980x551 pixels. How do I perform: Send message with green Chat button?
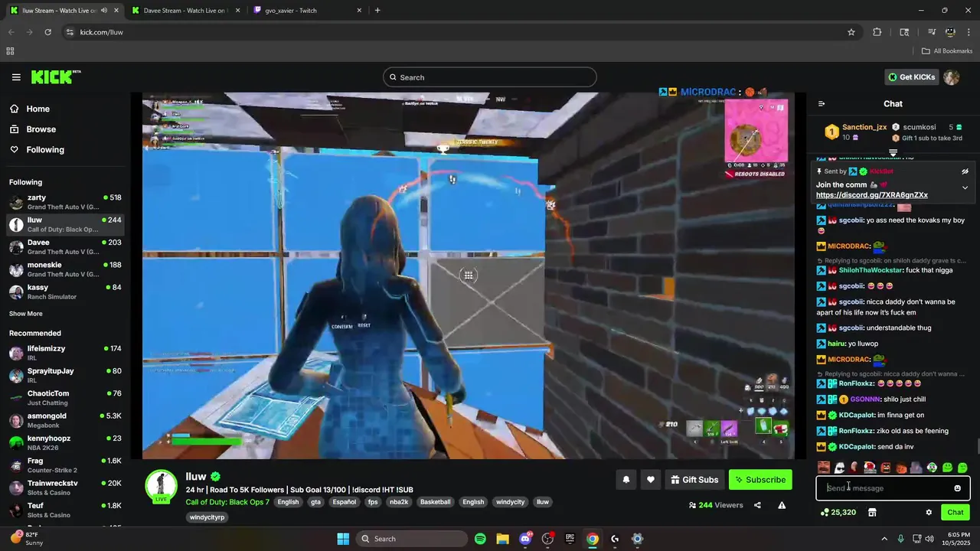(x=955, y=513)
